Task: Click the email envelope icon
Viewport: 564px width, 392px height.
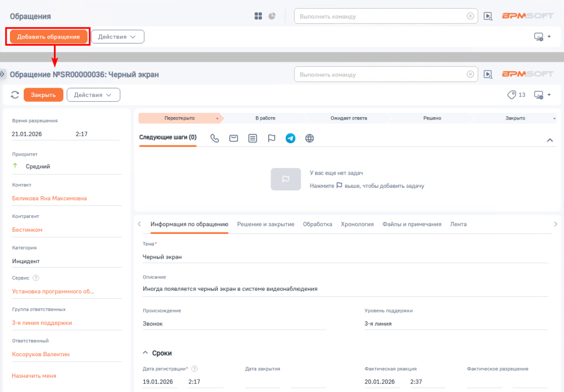Action: click(x=234, y=138)
